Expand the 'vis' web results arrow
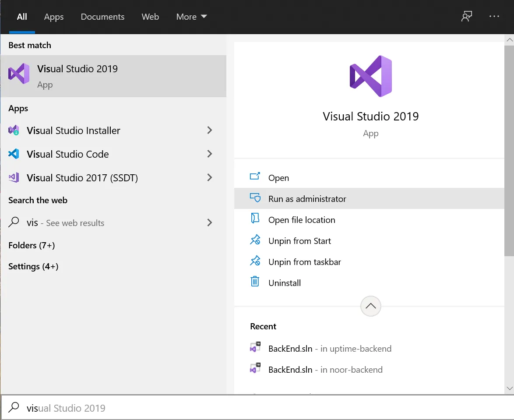The image size is (514, 420). click(210, 223)
